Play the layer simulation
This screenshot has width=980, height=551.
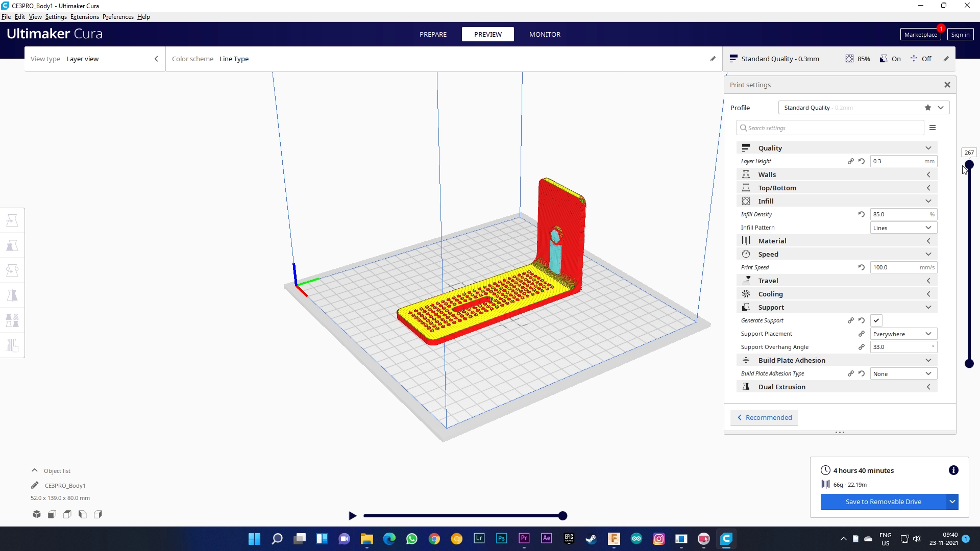[x=352, y=516]
